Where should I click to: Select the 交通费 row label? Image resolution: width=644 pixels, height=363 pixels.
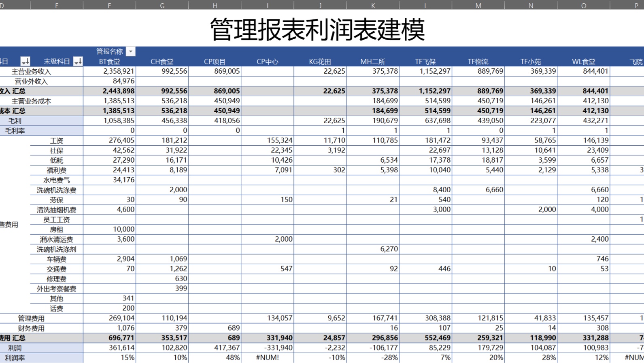tap(57, 269)
